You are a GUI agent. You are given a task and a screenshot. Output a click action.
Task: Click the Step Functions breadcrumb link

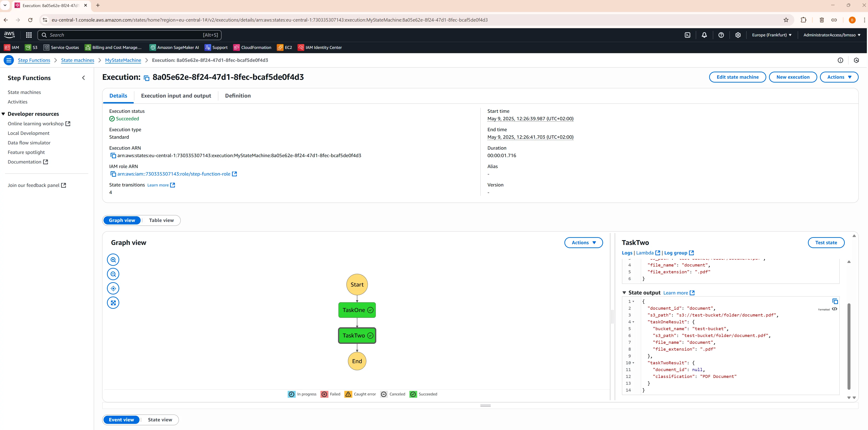tap(34, 60)
